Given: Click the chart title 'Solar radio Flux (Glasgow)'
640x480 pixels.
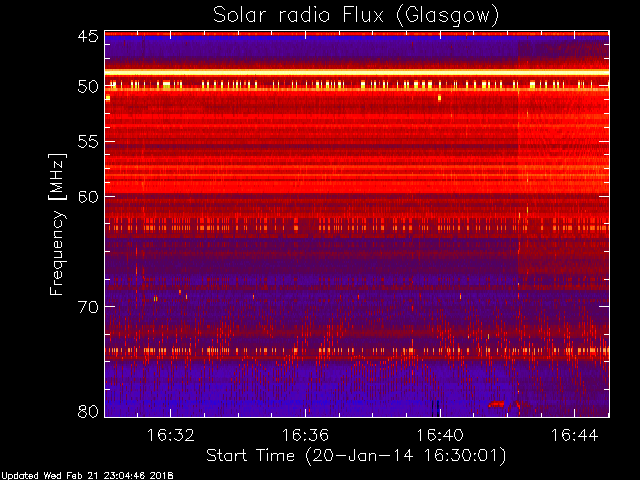Looking at the screenshot, I should [356, 16].
